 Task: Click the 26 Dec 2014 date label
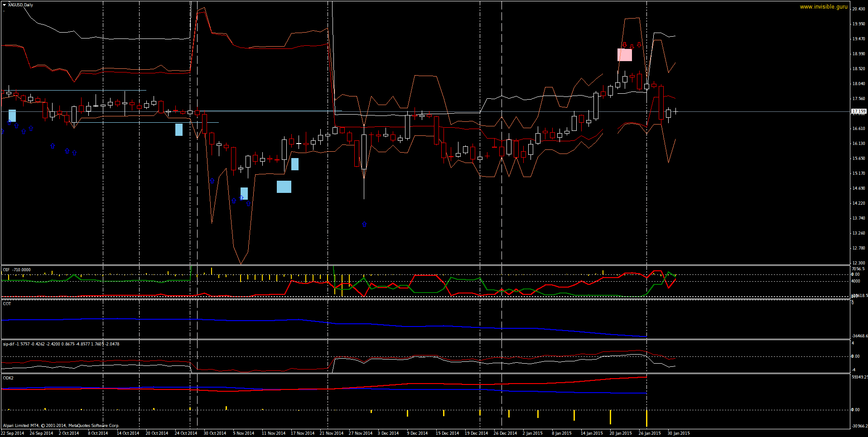(506, 433)
